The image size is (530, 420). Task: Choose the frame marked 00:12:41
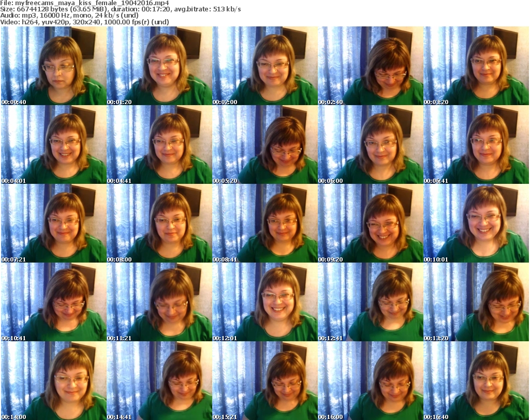(371, 302)
